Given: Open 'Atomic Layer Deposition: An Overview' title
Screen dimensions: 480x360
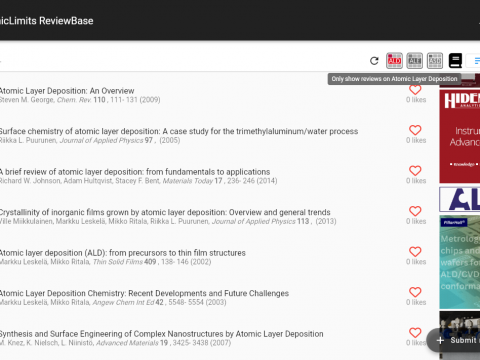Looking at the screenshot, I should pyautogui.click(x=67, y=91).
